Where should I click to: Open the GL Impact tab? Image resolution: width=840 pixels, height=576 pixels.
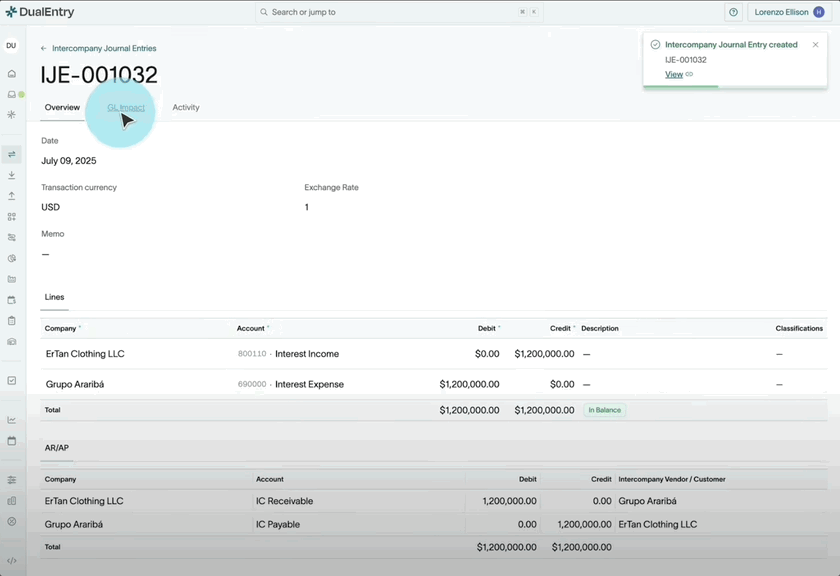[125, 107]
